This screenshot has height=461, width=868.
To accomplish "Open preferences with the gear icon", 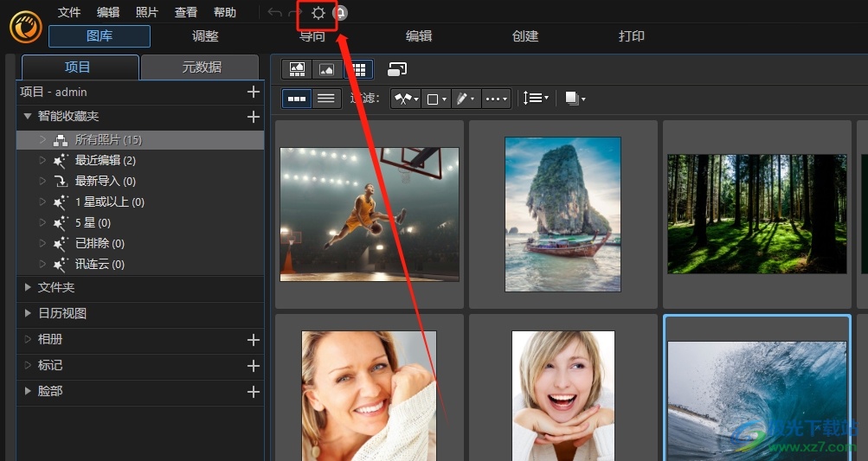I will point(318,13).
